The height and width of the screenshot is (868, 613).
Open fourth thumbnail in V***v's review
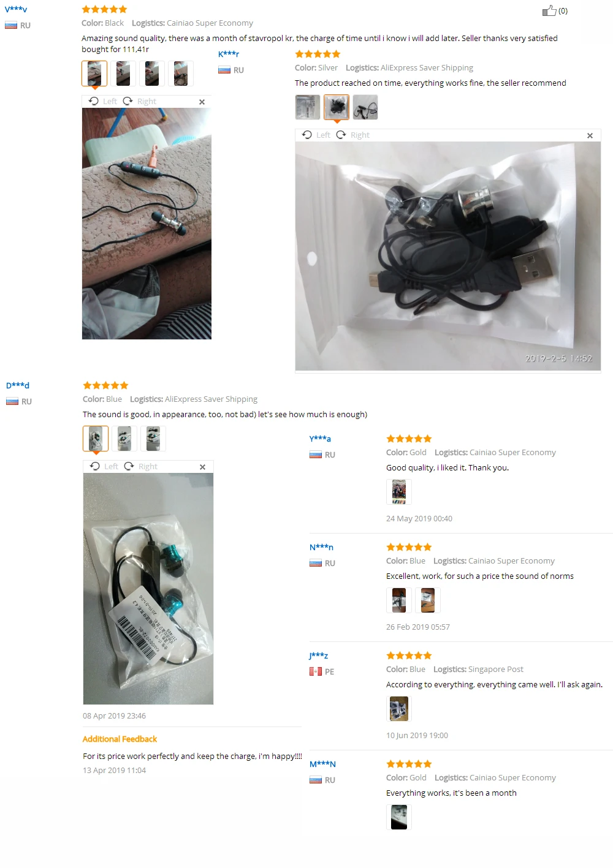(181, 74)
